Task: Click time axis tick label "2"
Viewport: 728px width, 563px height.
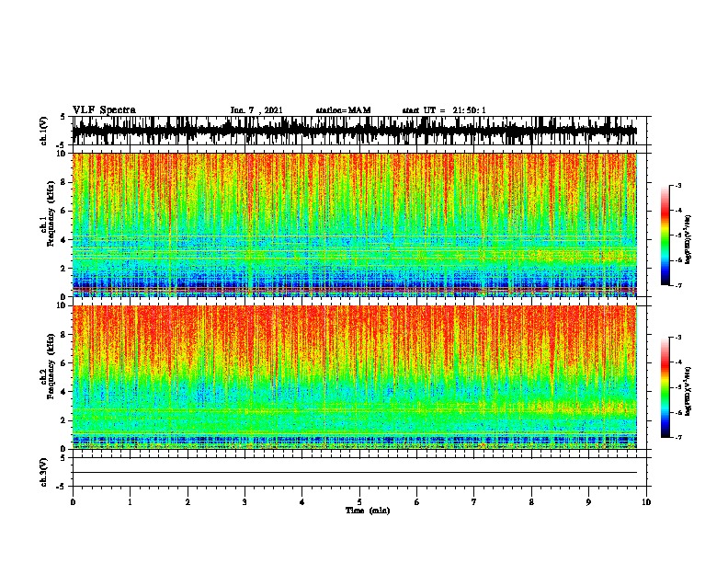Action: 188,502
